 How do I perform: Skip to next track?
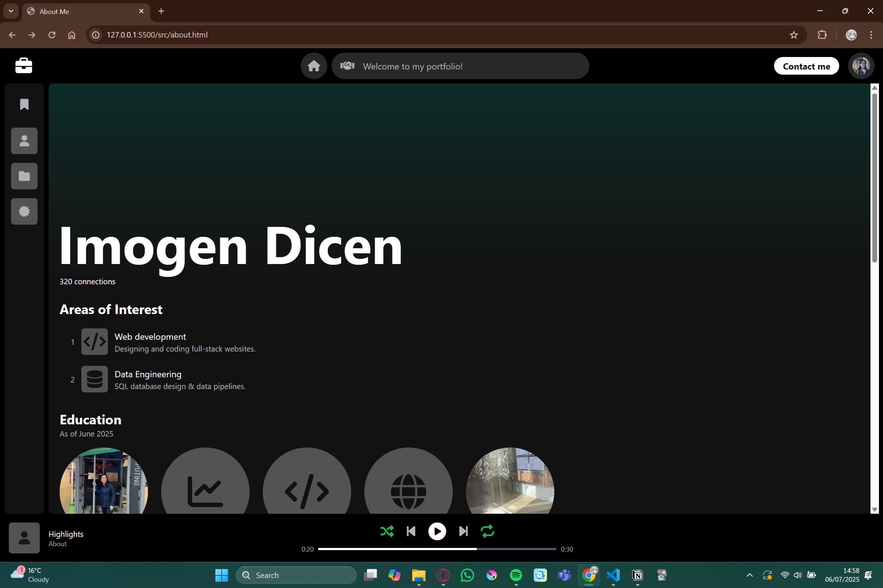[463, 531]
